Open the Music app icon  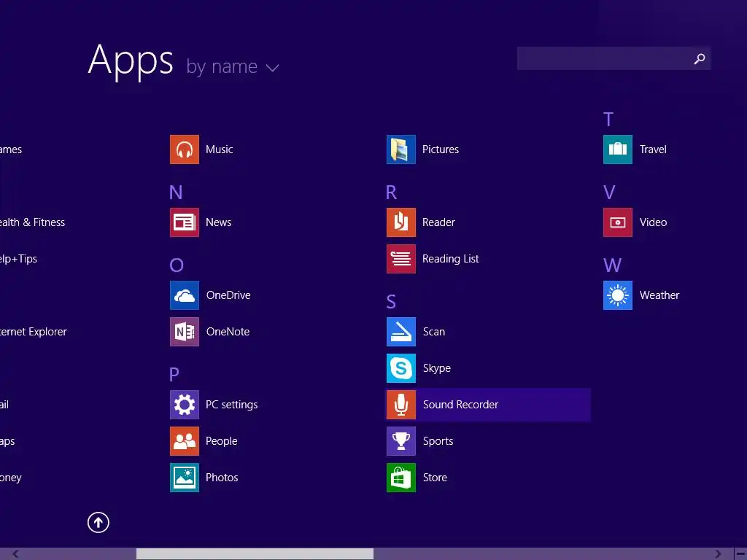185,149
